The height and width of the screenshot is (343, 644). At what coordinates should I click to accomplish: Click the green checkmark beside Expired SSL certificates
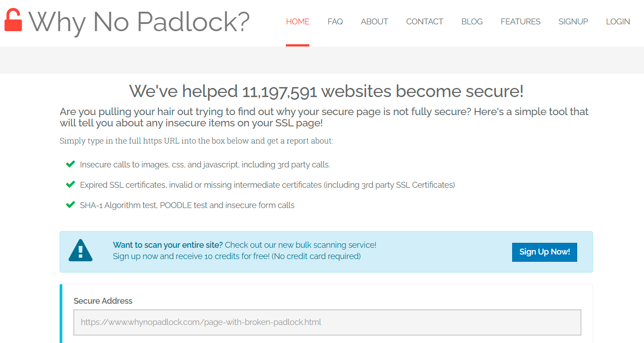[x=70, y=185]
